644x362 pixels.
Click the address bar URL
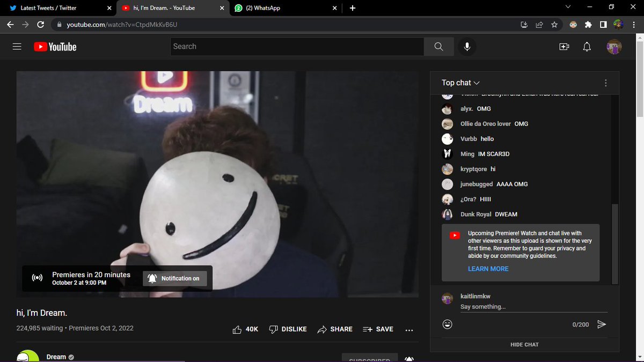coord(121,25)
